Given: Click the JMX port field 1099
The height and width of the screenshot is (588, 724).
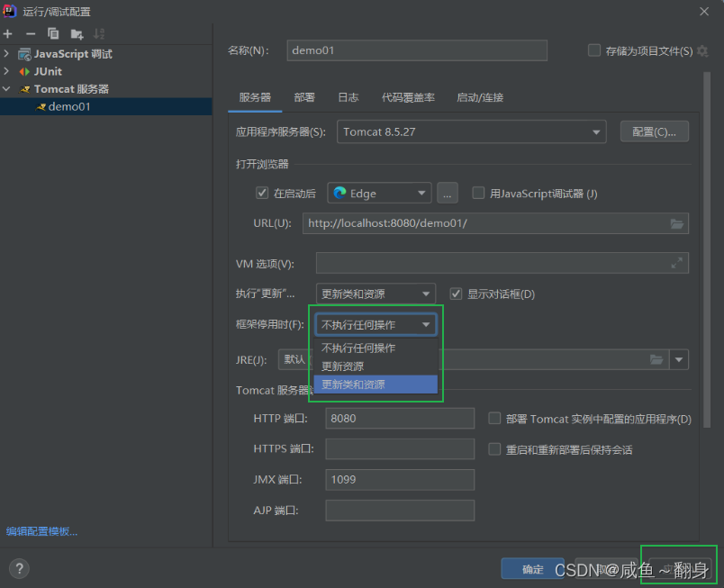Looking at the screenshot, I should click(400, 480).
